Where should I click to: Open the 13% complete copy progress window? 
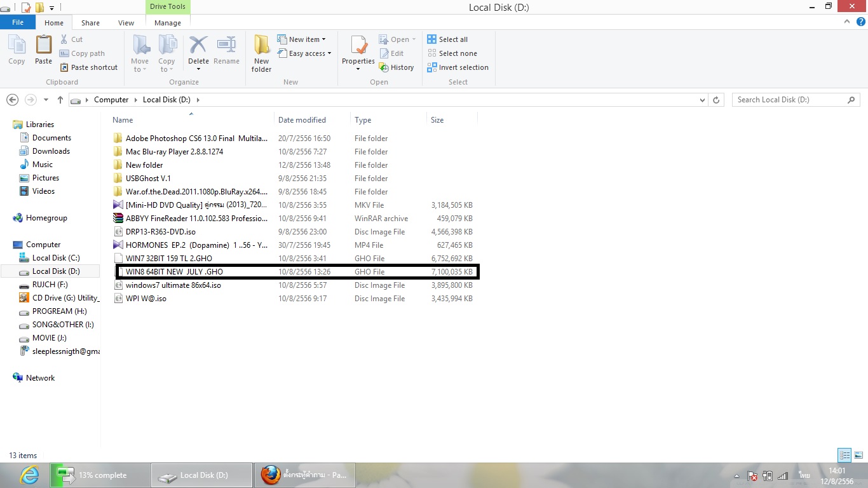pyautogui.click(x=100, y=475)
